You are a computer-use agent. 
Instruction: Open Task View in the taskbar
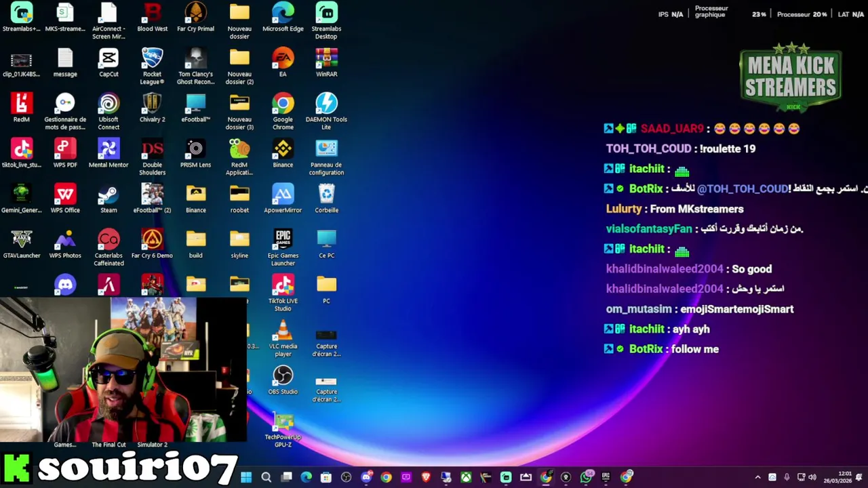[286, 477]
